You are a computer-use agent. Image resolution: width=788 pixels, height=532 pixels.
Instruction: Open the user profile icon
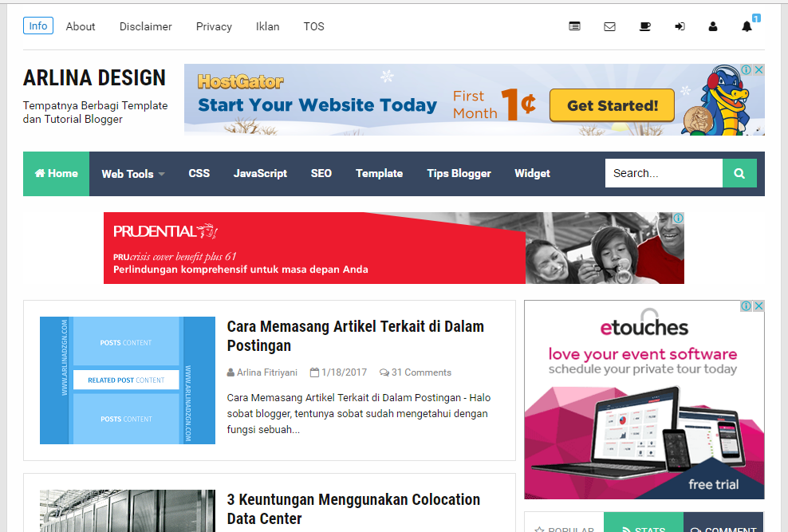pos(712,26)
